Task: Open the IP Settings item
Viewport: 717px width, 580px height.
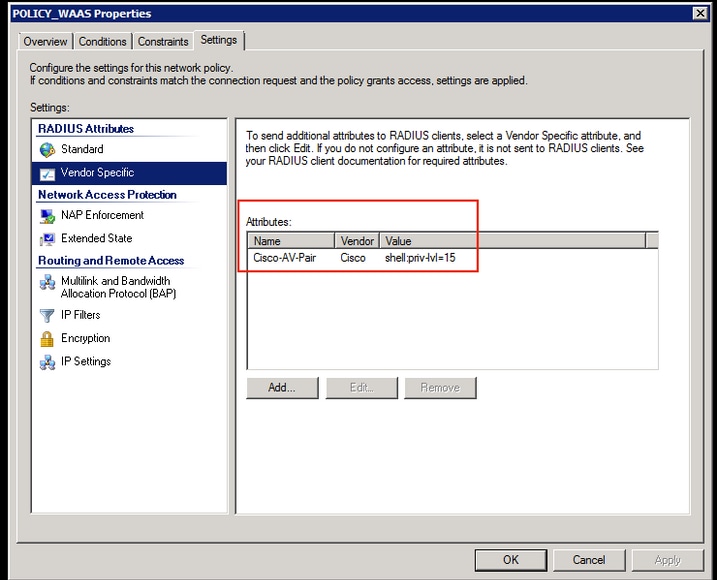Action: click(129, 362)
